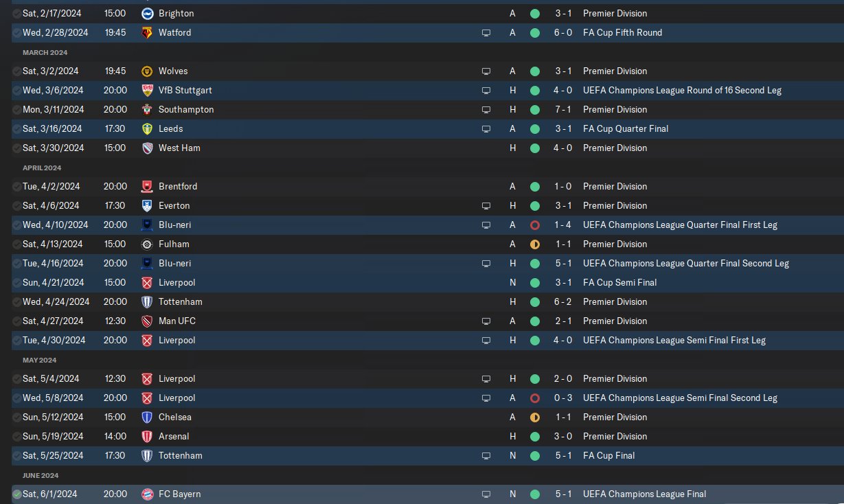
Task: Toggle the green check beside Sat, 6/1/2024
Action: coord(16,494)
